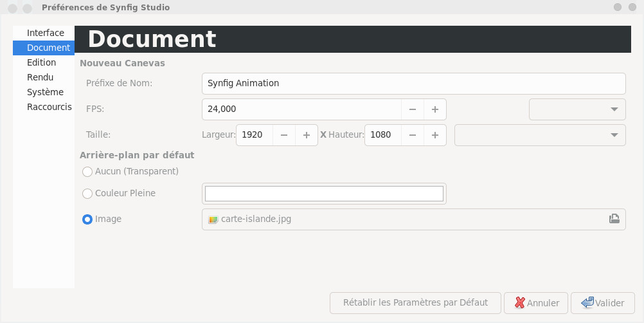This screenshot has height=323, width=644.
Task: Increase Hauteur height with plus button
Action: (x=435, y=135)
